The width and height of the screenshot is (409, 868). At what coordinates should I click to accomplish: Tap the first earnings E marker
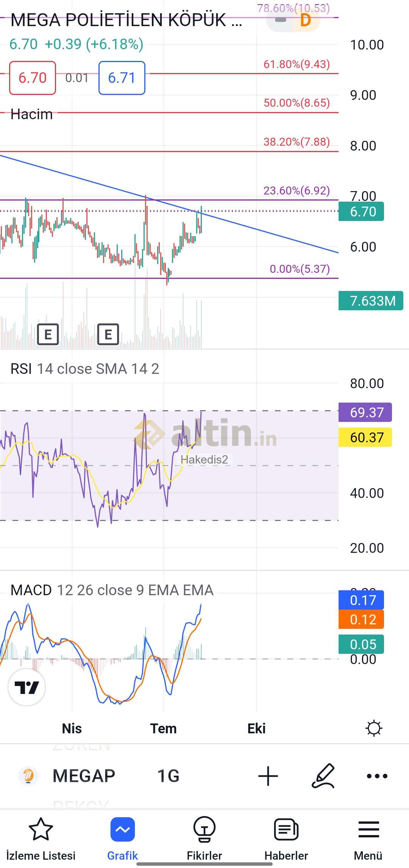click(48, 334)
